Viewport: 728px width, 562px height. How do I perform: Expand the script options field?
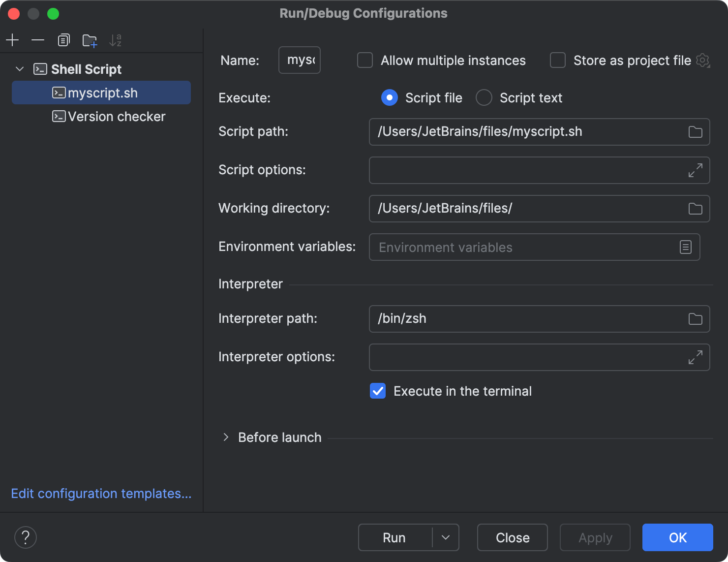695,170
